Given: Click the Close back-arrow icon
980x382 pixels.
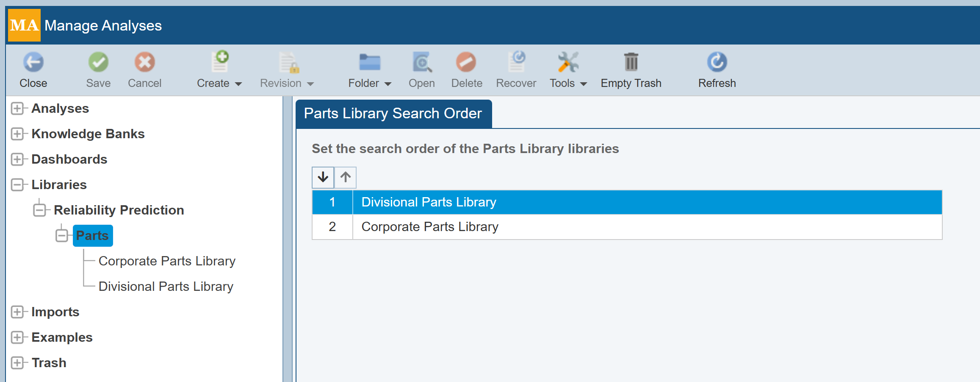Looking at the screenshot, I should pos(33,63).
